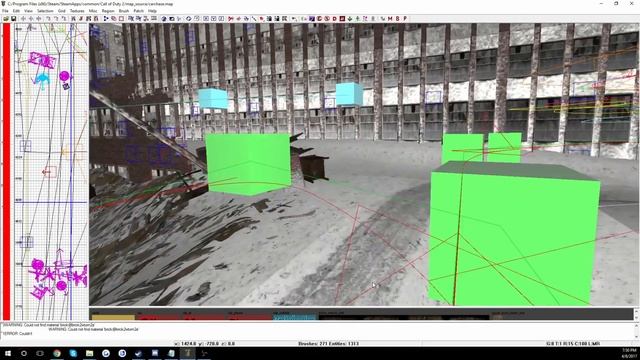Open the Region menu
Image resolution: width=640 pixels, height=360 pixels.
pos(108,11)
